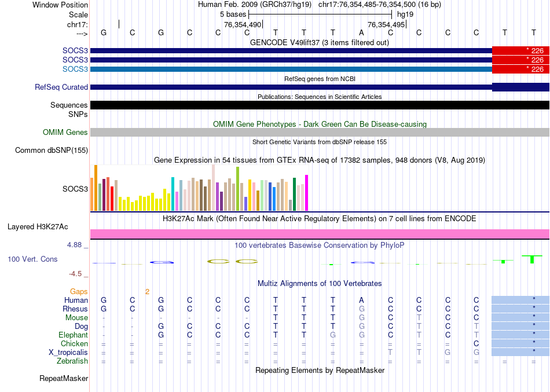Click the Mouse species label
This screenshot has width=550, height=392.
(x=76, y=318)
